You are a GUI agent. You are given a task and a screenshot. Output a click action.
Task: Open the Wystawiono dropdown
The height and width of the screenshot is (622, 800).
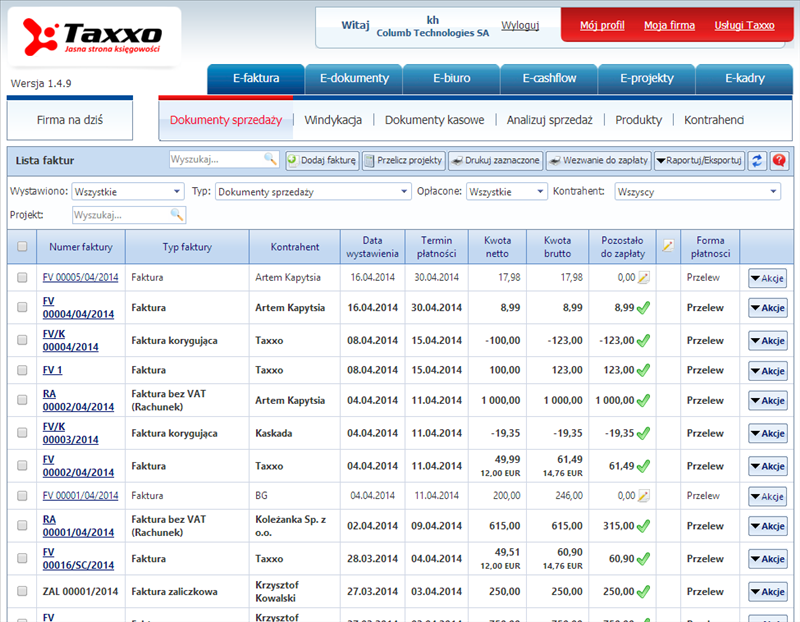127,192
